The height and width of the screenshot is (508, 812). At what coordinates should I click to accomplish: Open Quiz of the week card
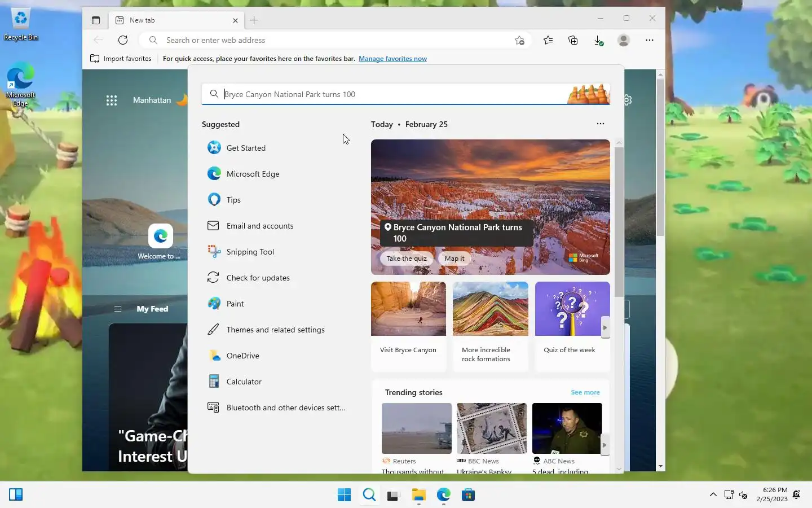coord(572,327)
